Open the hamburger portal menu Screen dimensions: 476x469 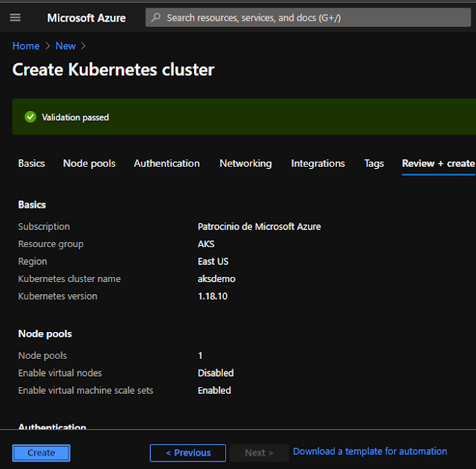[15, 18]
